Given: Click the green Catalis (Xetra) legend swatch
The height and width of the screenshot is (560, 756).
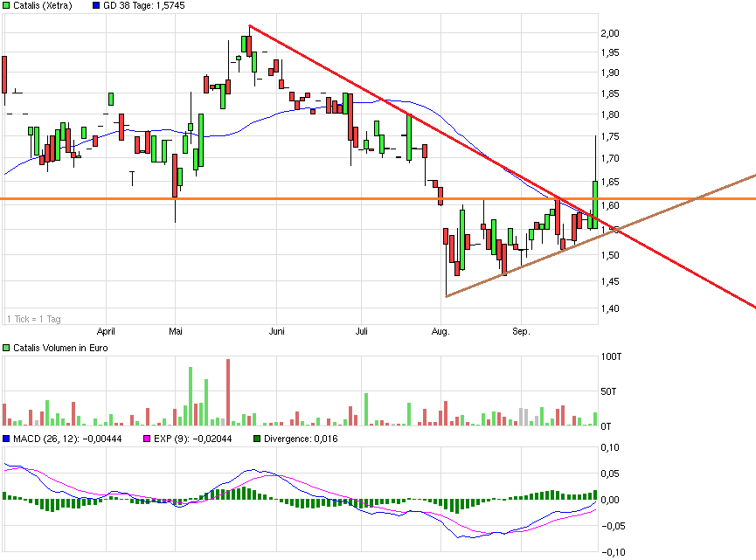Looking at the screenshot, I should (6, 6).
